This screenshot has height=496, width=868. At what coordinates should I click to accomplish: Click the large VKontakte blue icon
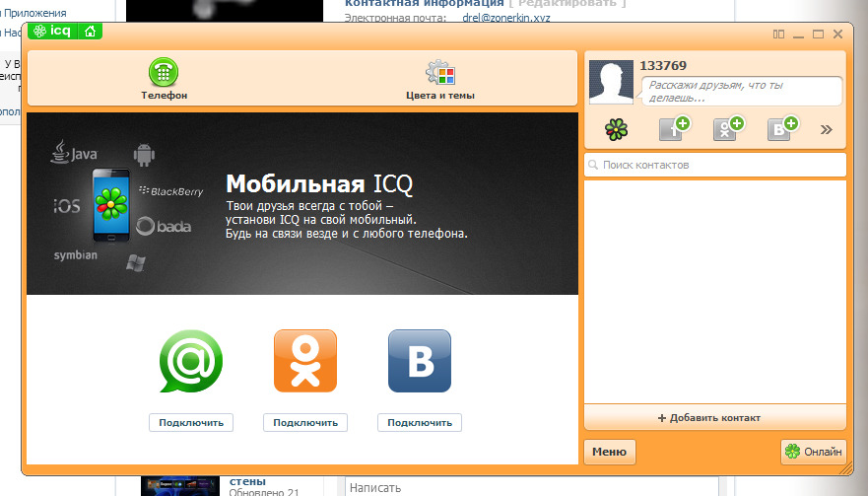[420, 361]
